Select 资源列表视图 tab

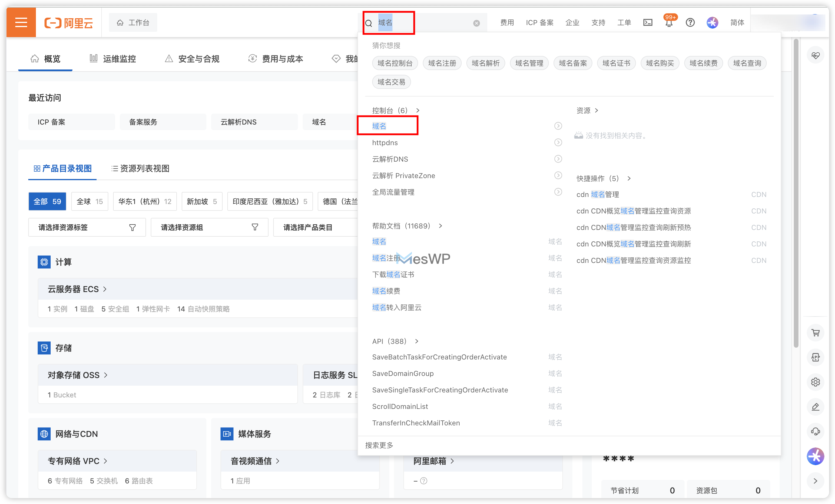(141, 168)
